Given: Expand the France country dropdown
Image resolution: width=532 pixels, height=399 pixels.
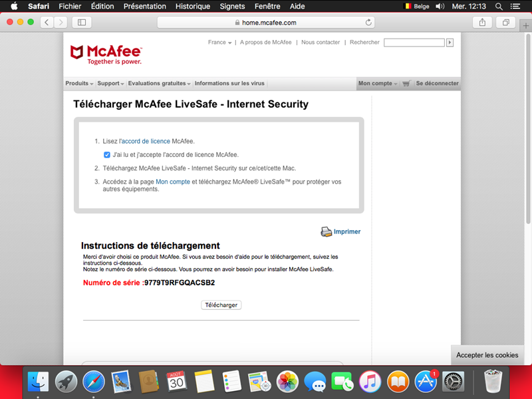Looking at the screenshot, I should [x=220, y=43].
